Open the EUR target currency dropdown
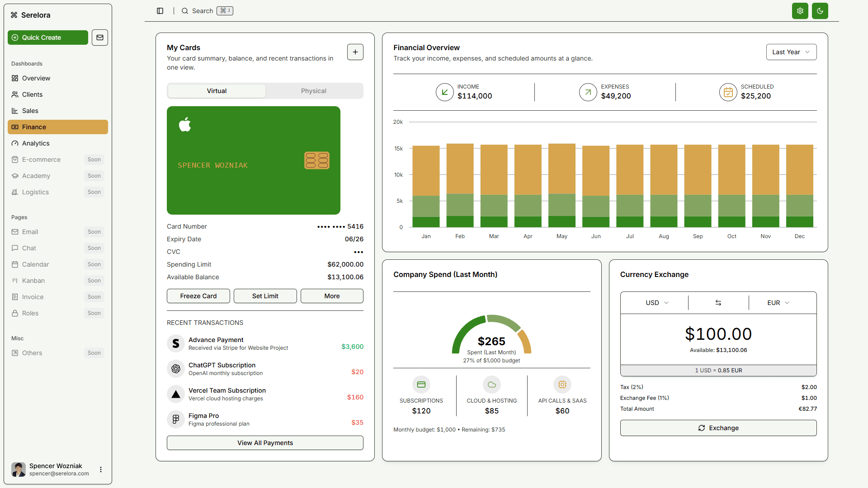The image size is (868, 488). point(778,303)
